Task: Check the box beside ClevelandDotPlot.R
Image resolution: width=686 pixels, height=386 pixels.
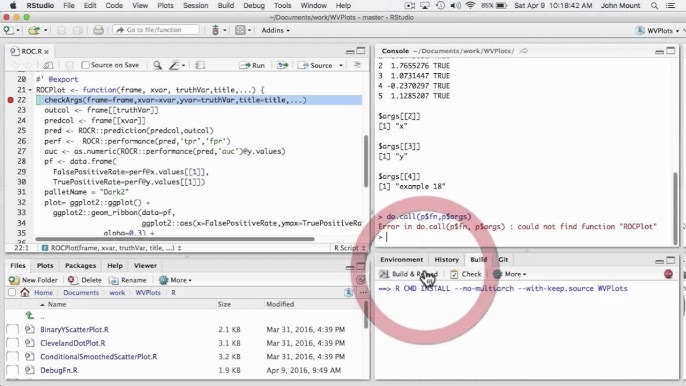Action: tap(13, 343)
